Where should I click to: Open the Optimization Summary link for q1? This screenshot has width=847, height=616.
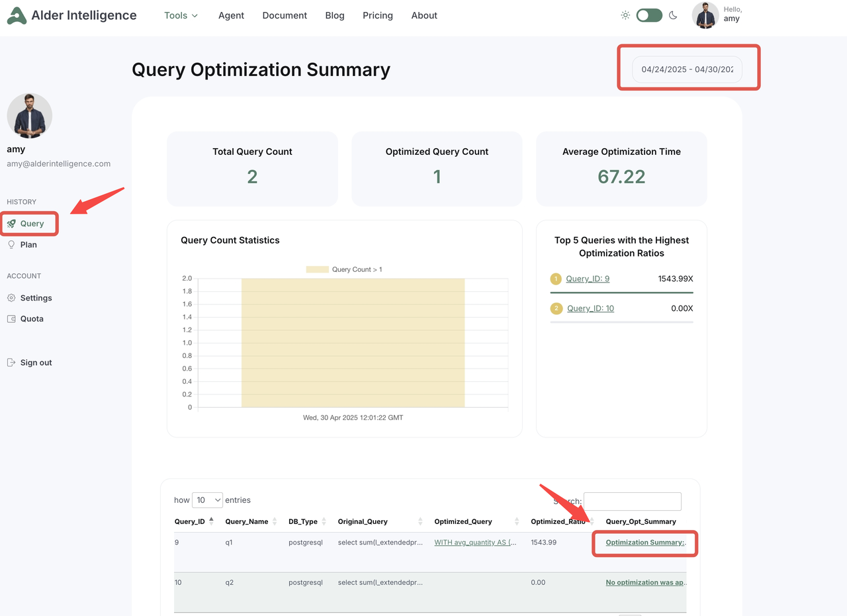(646, 543)
